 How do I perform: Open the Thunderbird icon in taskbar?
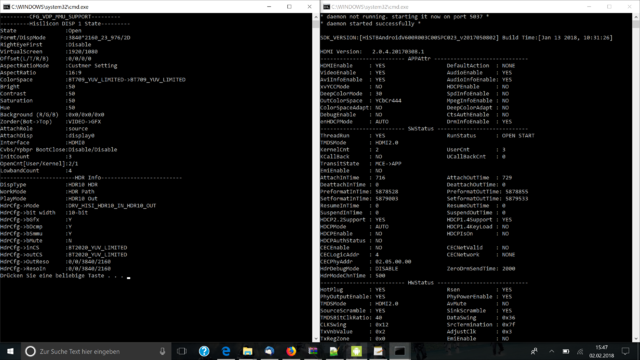coord(269,351)
